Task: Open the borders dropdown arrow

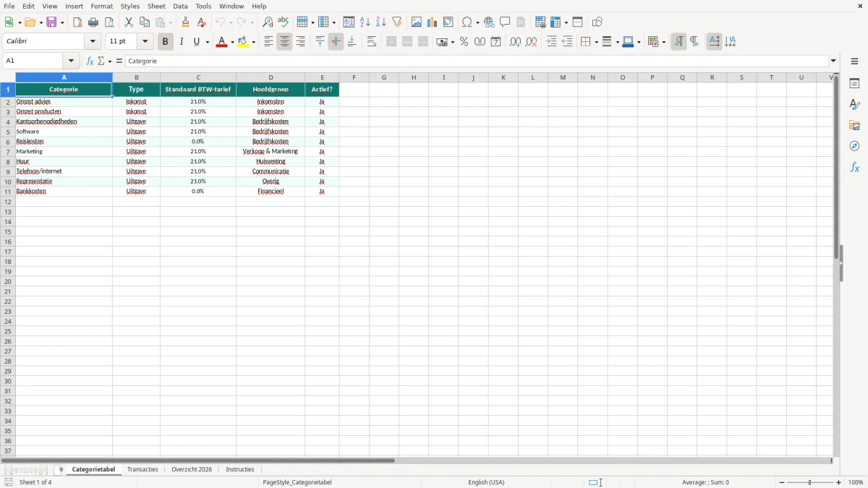Action: [x=595, y=43]
